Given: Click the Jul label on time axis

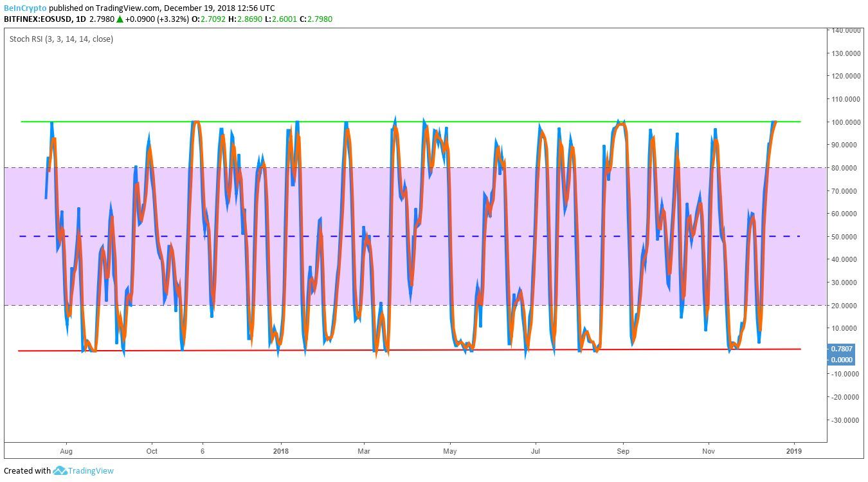Looking at the screenshot, I should point(535,452).
